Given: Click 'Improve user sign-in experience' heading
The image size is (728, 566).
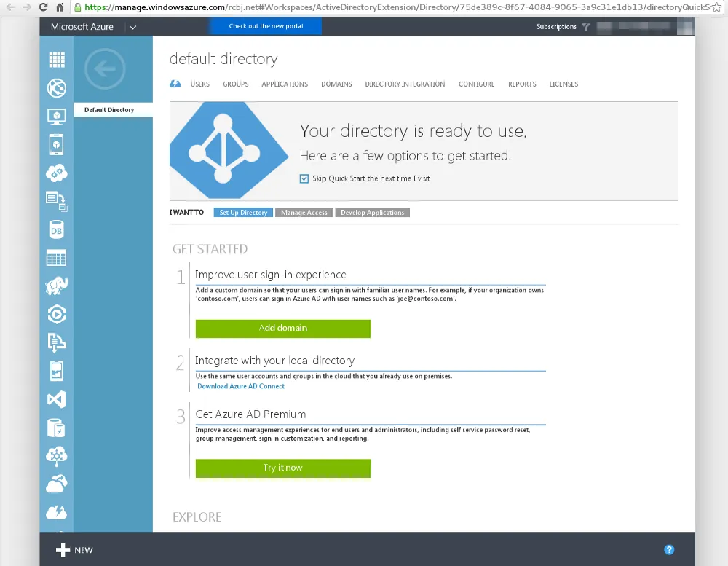Looking at the screenshot, I should [271, 275].
